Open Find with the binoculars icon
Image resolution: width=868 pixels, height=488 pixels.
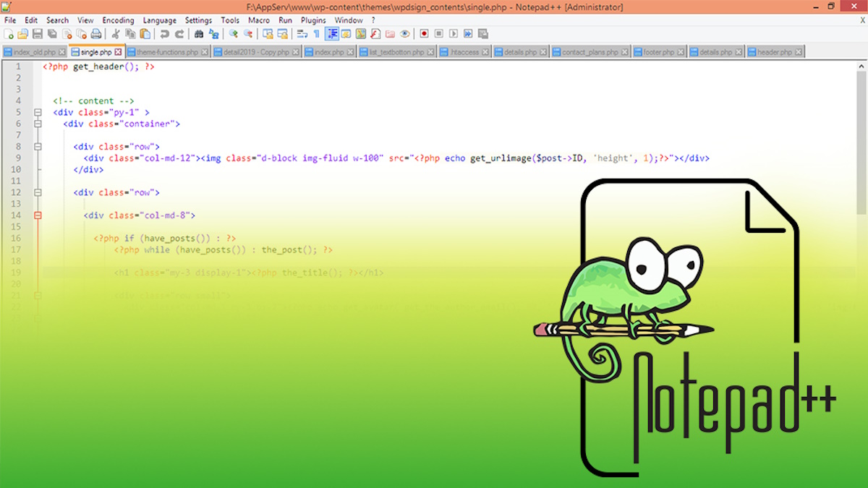(x=199, y=34)
